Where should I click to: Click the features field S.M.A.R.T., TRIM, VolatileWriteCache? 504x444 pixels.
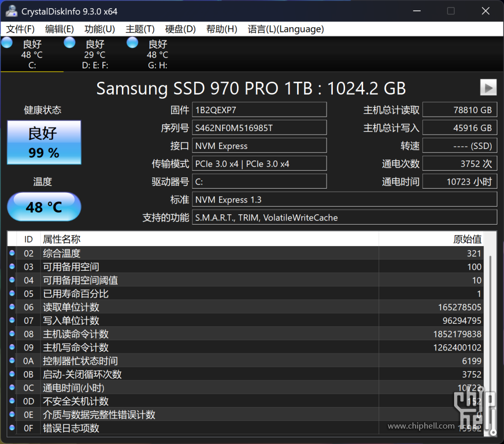[x=345, y=217]
